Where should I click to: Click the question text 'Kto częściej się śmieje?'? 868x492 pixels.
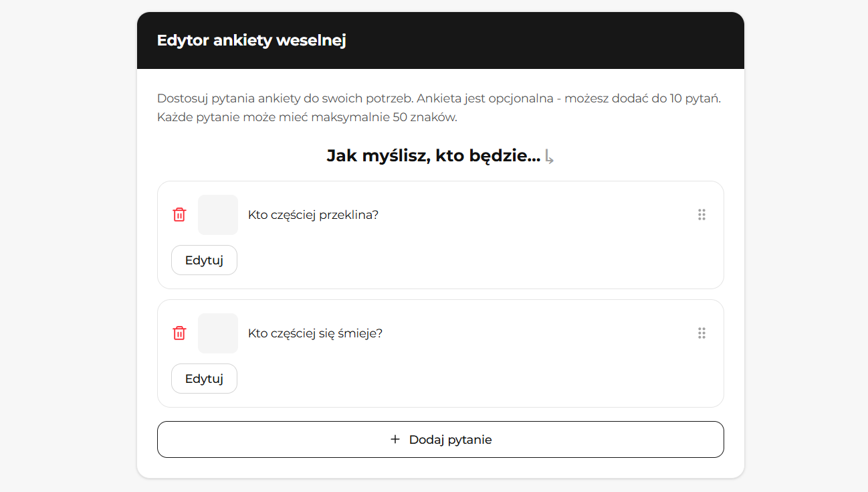click(x=315, y=333)
